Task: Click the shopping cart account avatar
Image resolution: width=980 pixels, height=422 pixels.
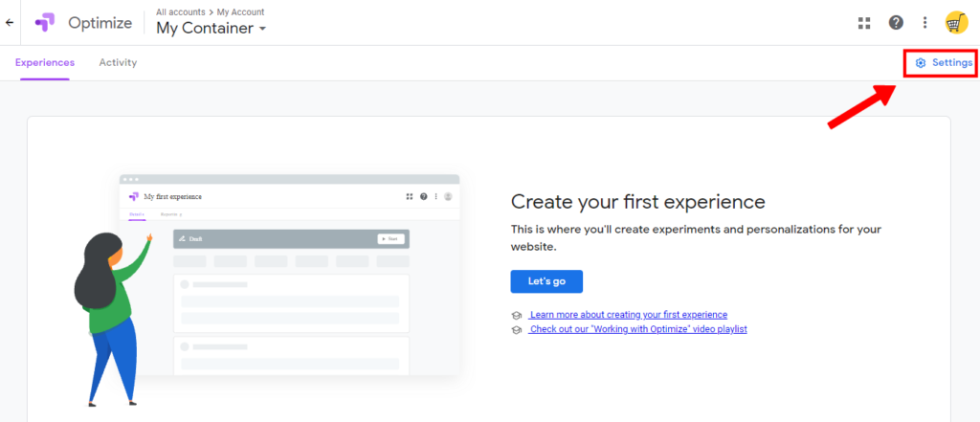Action: tap(956, 23)
